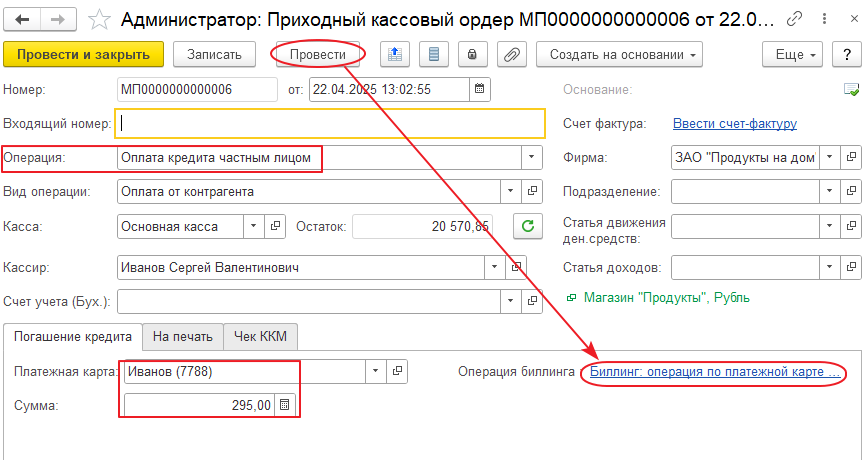Click the padlock icon in toolbar
The image size is (867, 460).
click(x=472, y=54)
